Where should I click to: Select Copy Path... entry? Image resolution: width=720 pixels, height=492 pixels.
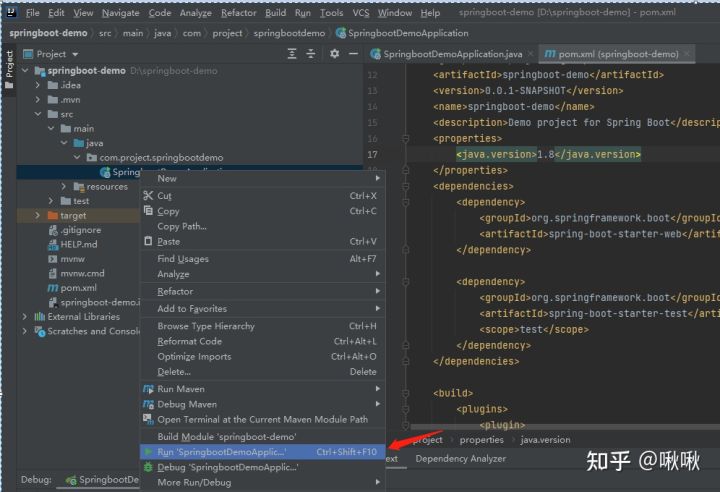tap(262, 226)
